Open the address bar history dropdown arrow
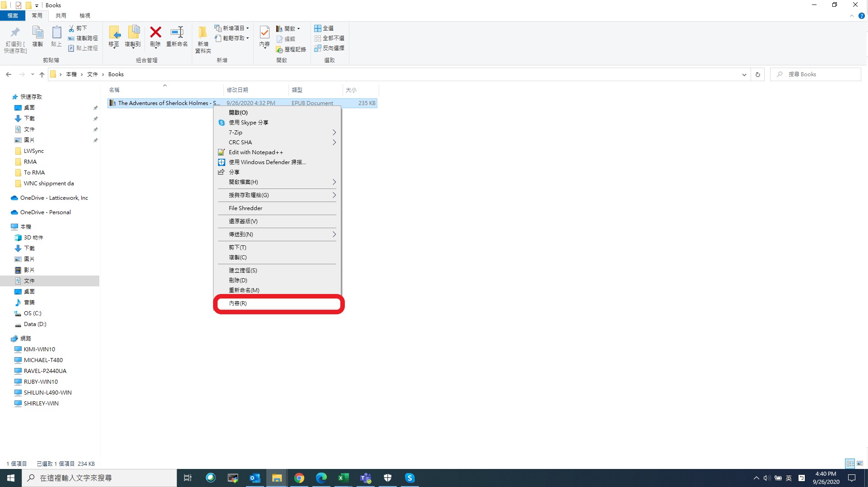This screenshot has width=868, height=487. click(744, 74)
